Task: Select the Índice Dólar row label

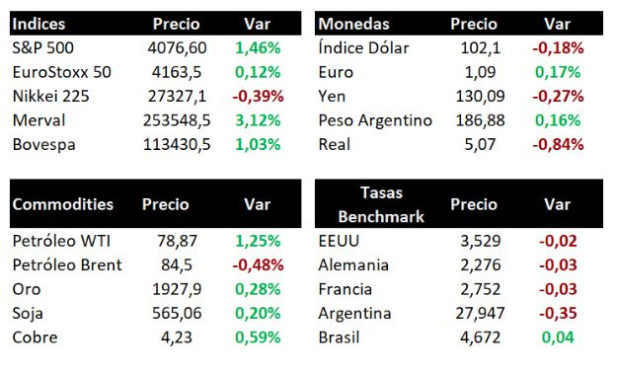Action: tap(364, 48)
